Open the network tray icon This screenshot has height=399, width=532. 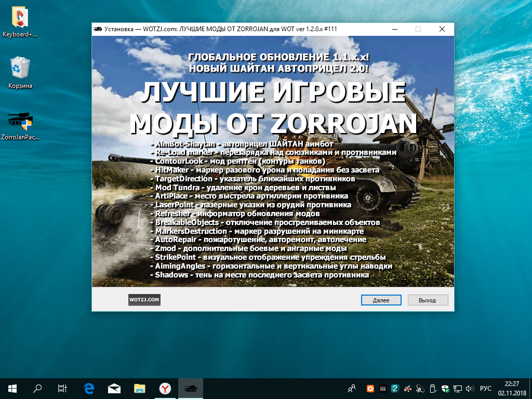pyautogui.click(x=457, y=389)
